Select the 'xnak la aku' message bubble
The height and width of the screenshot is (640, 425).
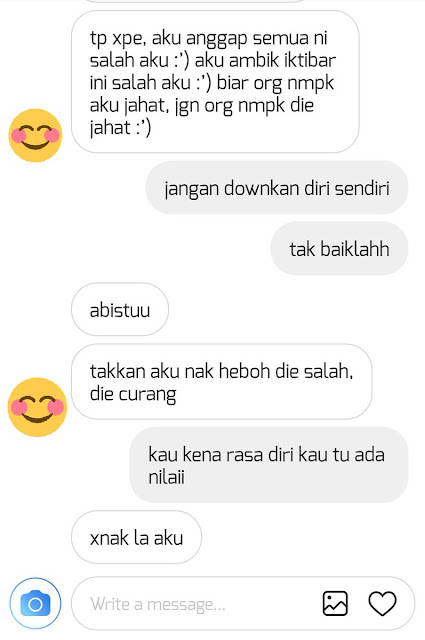click(136, 537)
